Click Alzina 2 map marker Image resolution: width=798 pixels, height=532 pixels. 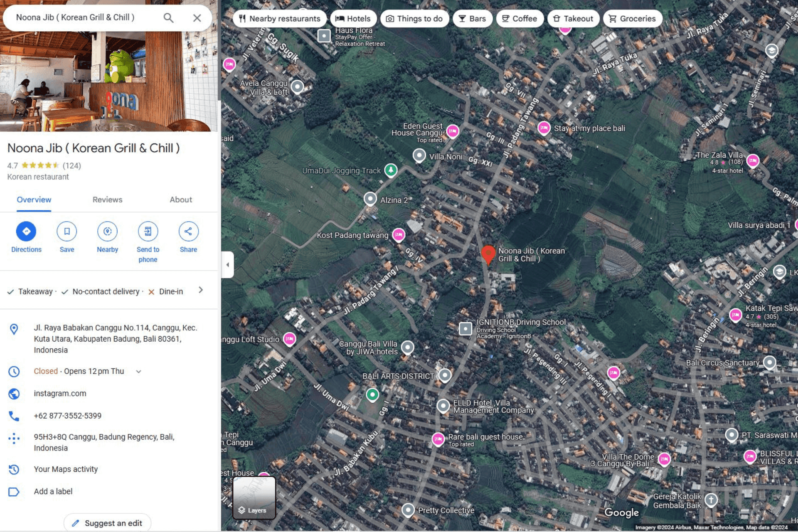[370, 199]
